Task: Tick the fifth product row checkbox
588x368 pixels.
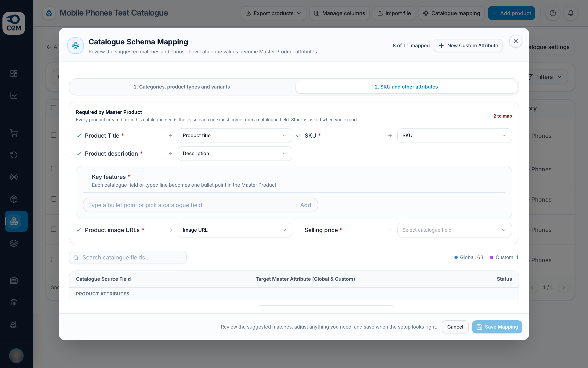Action: (54, 259)
